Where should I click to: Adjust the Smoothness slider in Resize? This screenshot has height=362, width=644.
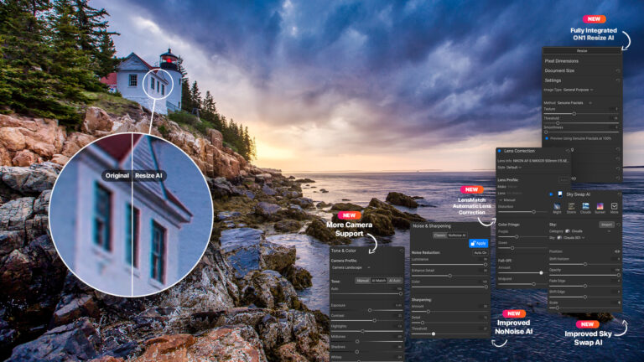[x=546, y=132]
